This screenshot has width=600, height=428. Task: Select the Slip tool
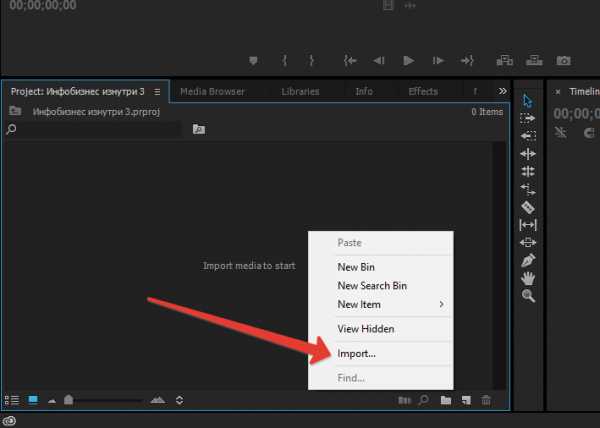pyautogui.click(x=528, y=225)
